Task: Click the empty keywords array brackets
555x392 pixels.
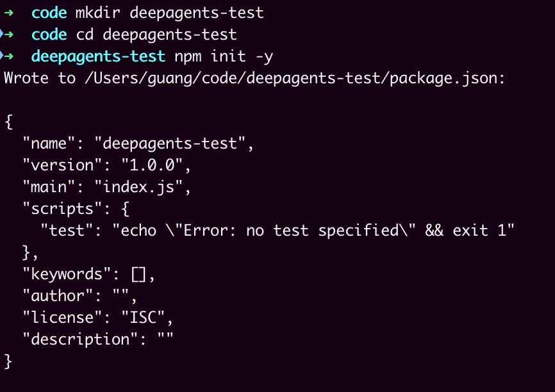Action: 138,274
